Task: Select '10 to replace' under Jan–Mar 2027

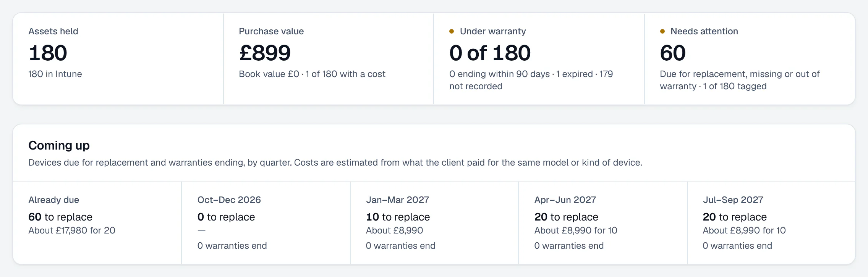Action: pyautogui.click(x=398, y=217)
